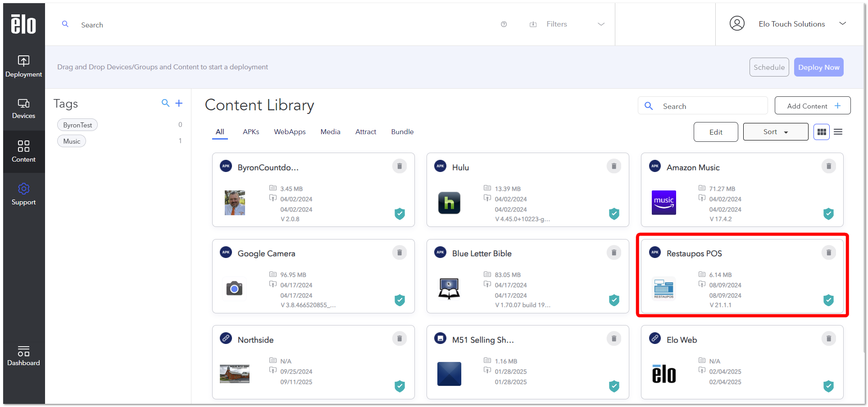Click the M51 Selling Sh... shield badge
The width and height of the screenshot is (868, 407).
pos(614,386)
